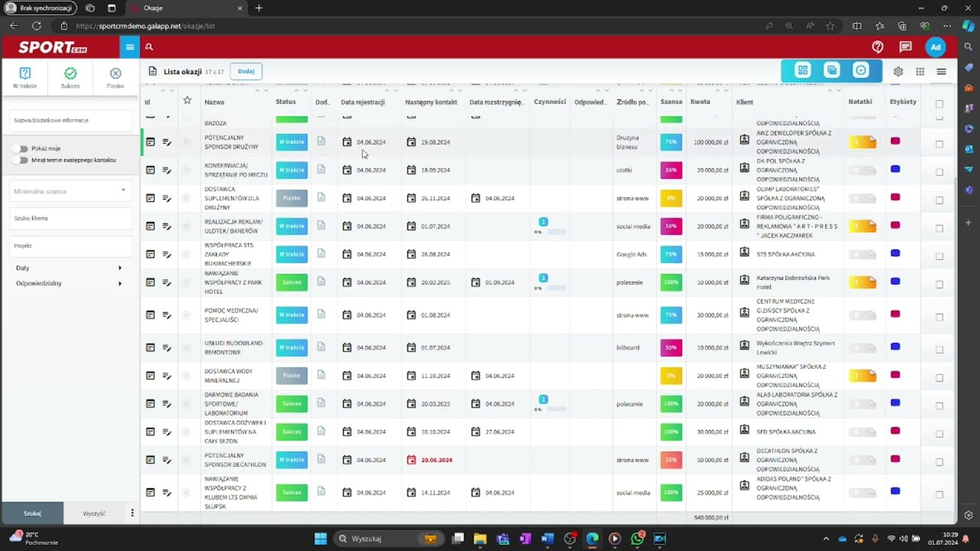The image size is (980, 551).
Task: Click calendar icon beside 26.08.2024 next contact
Action: point(411,254)
